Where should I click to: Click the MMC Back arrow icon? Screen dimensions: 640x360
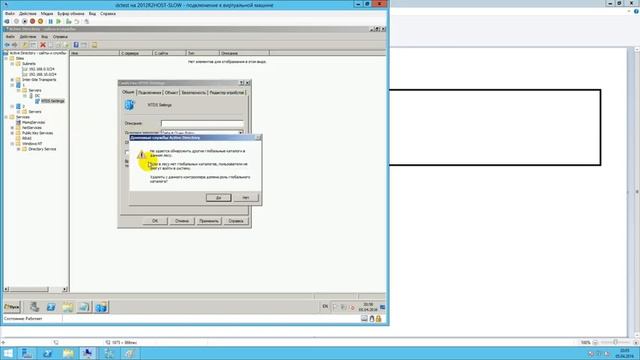(7, 45)
